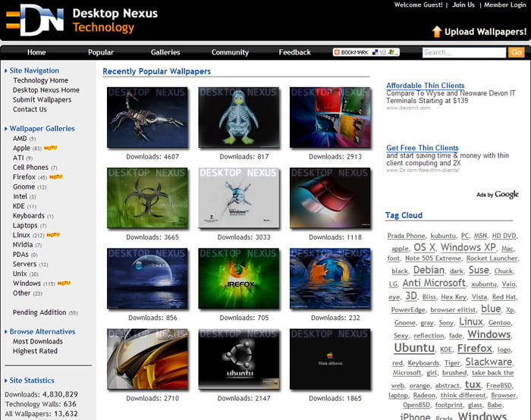Image resolution: width=531 pixels, height=420 pixels.
Task: Open the Home menu item
Action: tap(36, 52)
